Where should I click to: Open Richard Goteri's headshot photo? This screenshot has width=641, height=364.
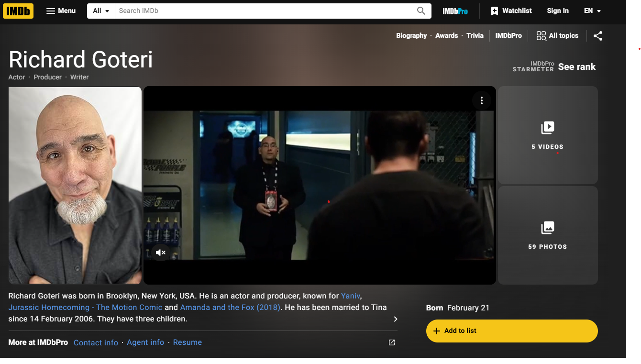pyautogui.click(x=75, y=185)
